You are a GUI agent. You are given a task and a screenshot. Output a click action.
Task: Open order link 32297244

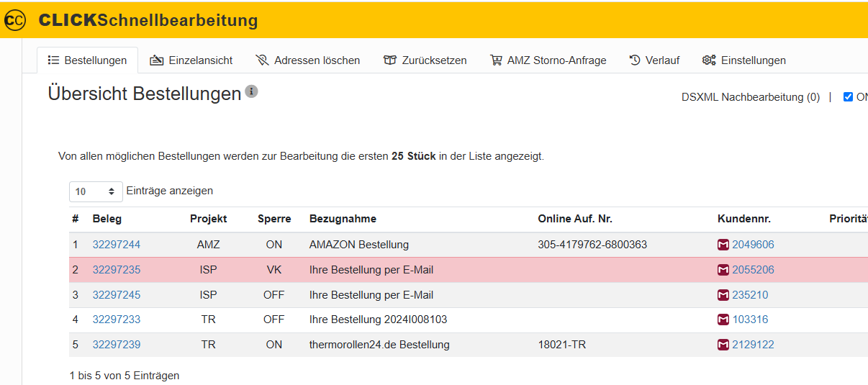[117, 245]
